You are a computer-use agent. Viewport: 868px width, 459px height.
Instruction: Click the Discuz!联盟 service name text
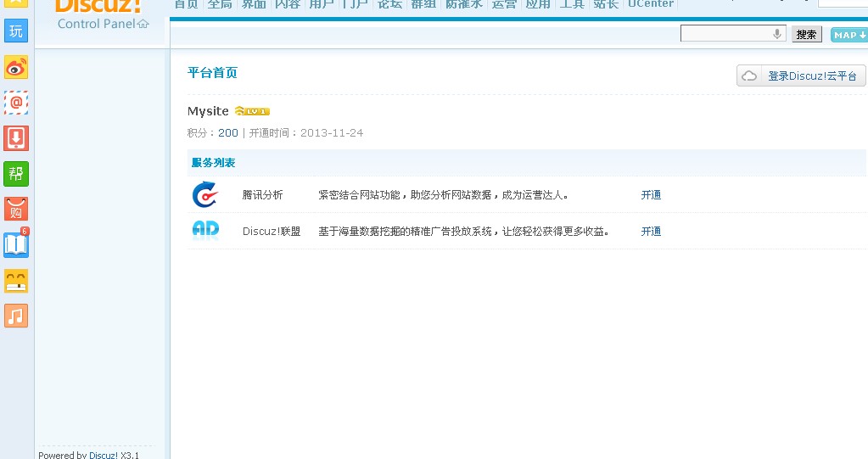tap(272, 232)
